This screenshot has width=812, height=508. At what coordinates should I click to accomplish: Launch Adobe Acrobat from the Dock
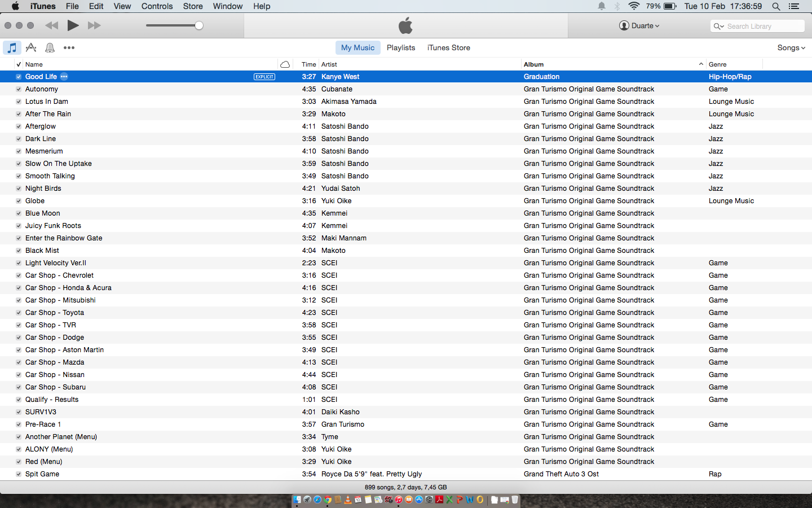(x=439, y=500)
